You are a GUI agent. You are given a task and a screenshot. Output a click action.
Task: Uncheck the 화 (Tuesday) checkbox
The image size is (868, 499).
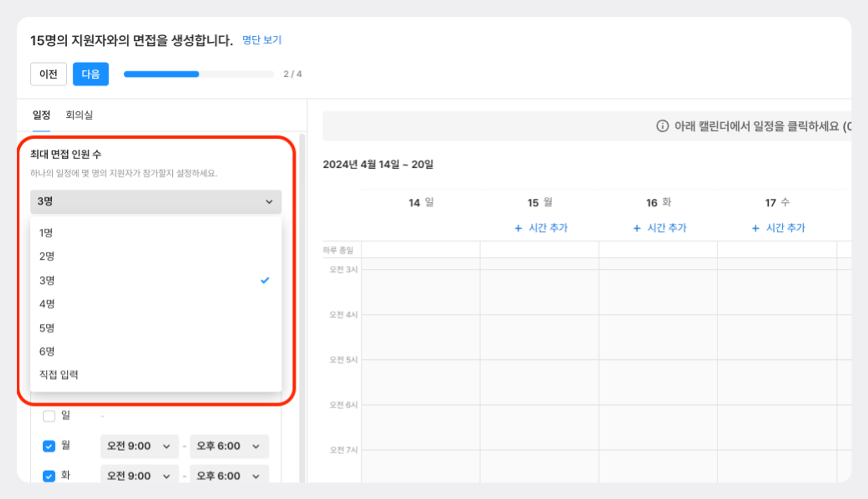[x=49, y=476]
